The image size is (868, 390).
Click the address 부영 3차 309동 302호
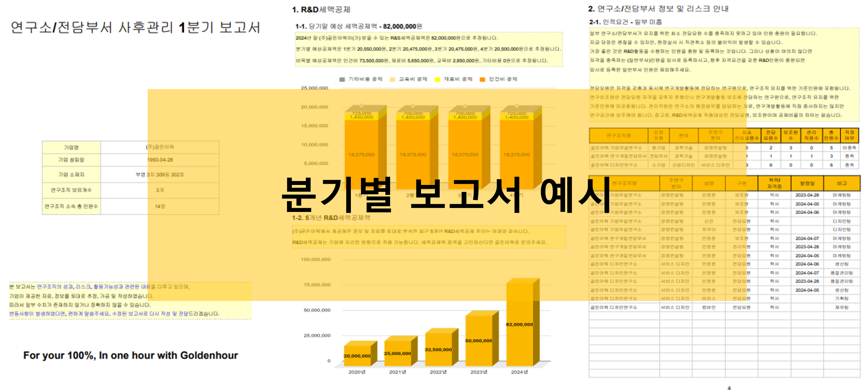(x=160, y=175)
